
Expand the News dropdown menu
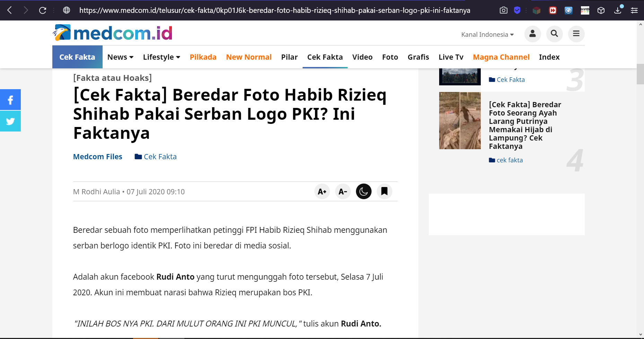pos(120,57)
